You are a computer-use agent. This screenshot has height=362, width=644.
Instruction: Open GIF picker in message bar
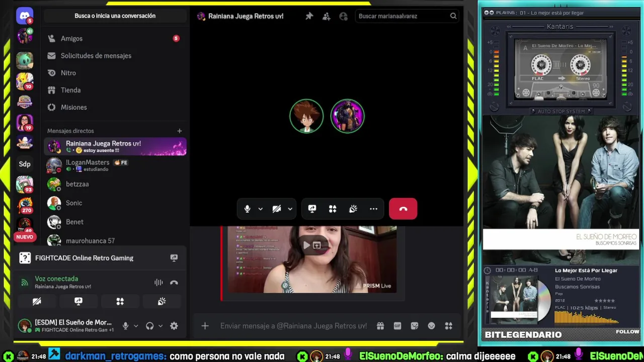click(x=397, y=326)
